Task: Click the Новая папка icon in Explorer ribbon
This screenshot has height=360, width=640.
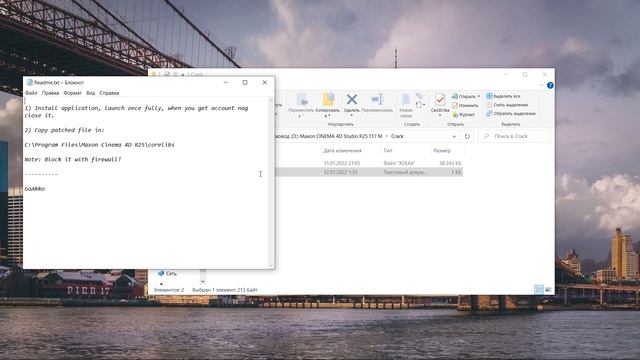Action: tap(406, 100)
